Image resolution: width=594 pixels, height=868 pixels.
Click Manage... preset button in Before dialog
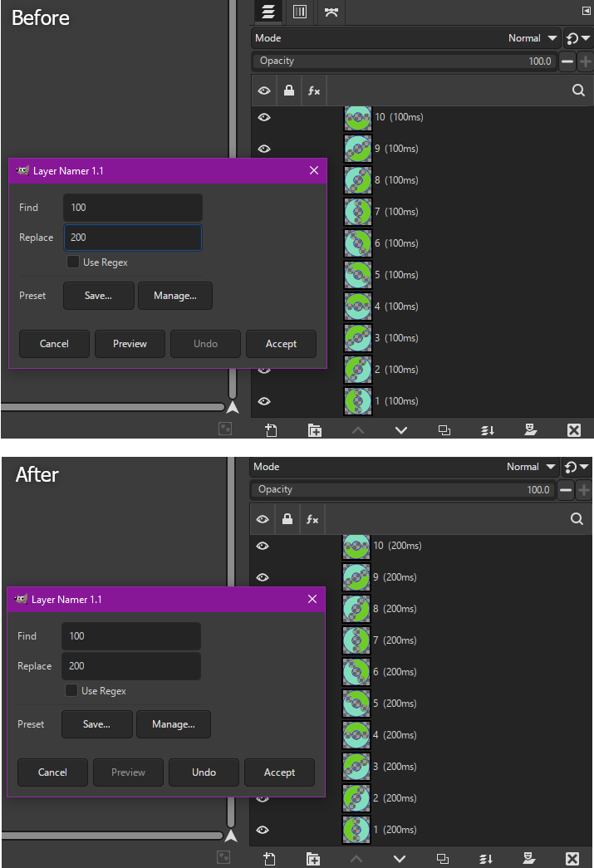175,296
